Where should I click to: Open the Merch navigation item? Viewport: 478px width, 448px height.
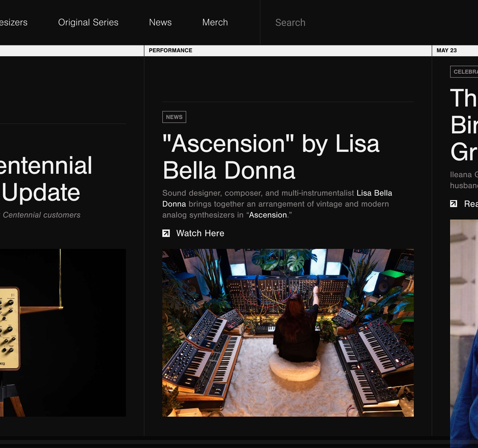coord(215,22)
